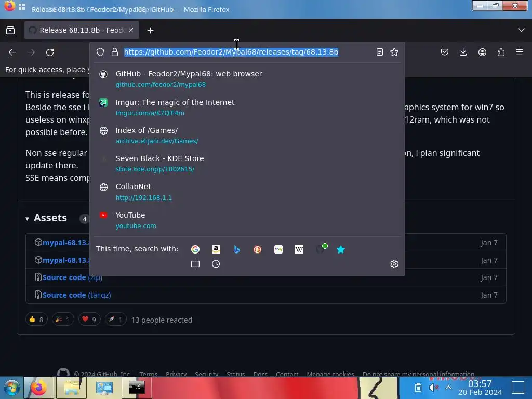
Task: Select the Release 68.13.8b tab
Action: 82,30
